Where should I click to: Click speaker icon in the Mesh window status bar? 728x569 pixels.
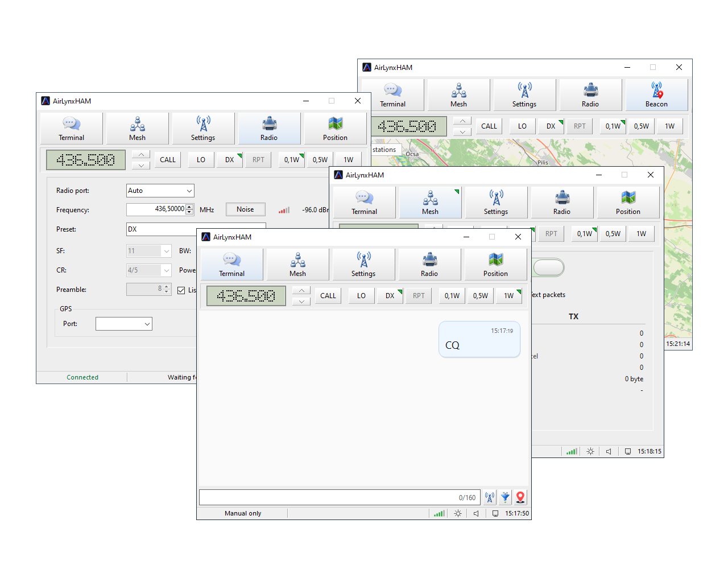[x=609, y=451]
